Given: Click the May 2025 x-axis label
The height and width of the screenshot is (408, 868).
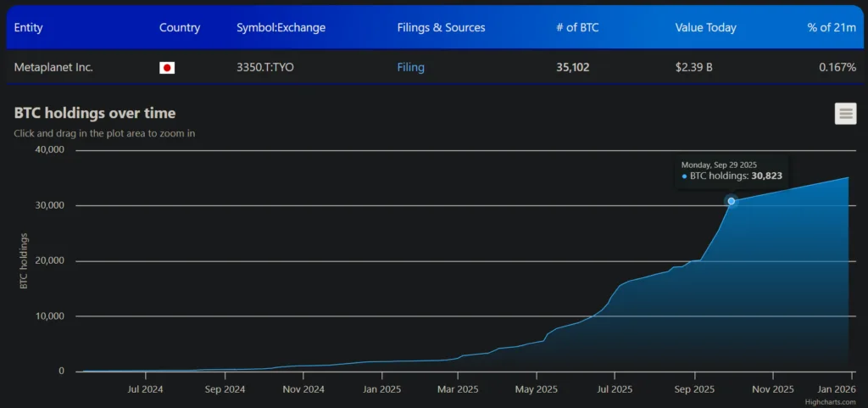Looking at the screenshot, I should click(536, 389).
